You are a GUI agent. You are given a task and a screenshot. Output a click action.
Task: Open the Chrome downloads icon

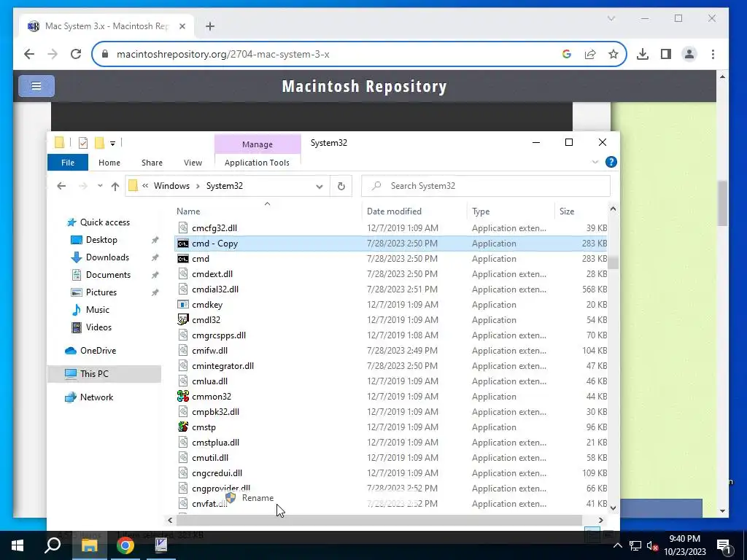[x=642, y=54]
